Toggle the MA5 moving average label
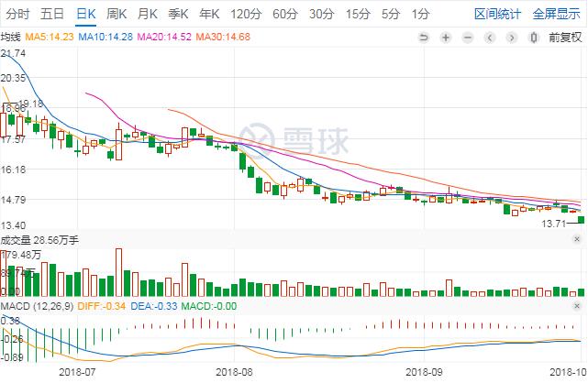The image size is (588, 383). coord(50,37)
